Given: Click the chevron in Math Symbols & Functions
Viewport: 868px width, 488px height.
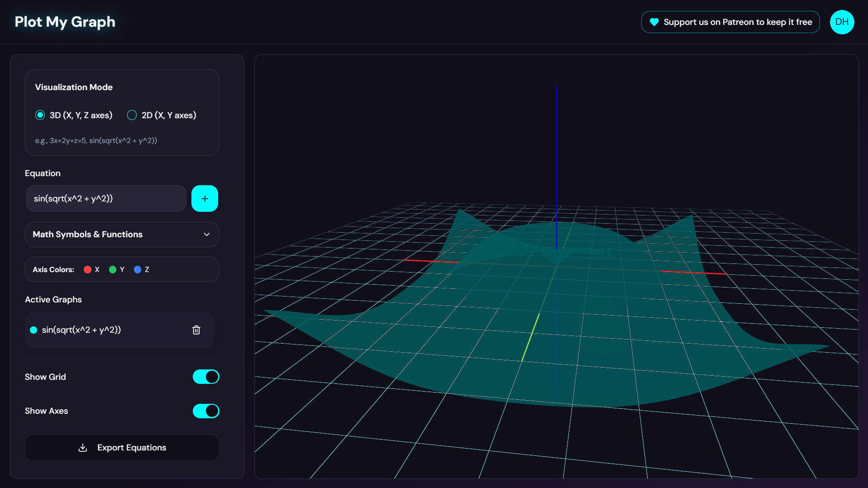Looking at the screenshot, I should (207, 234).
